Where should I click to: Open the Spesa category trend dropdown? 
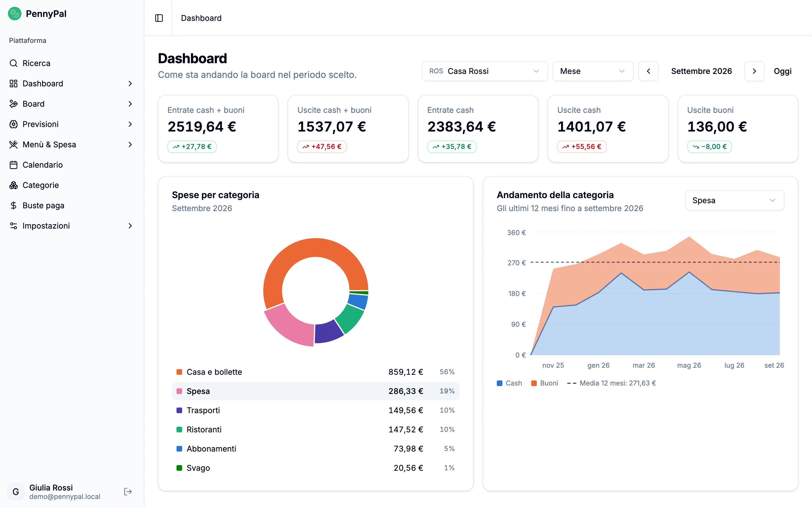734,201
